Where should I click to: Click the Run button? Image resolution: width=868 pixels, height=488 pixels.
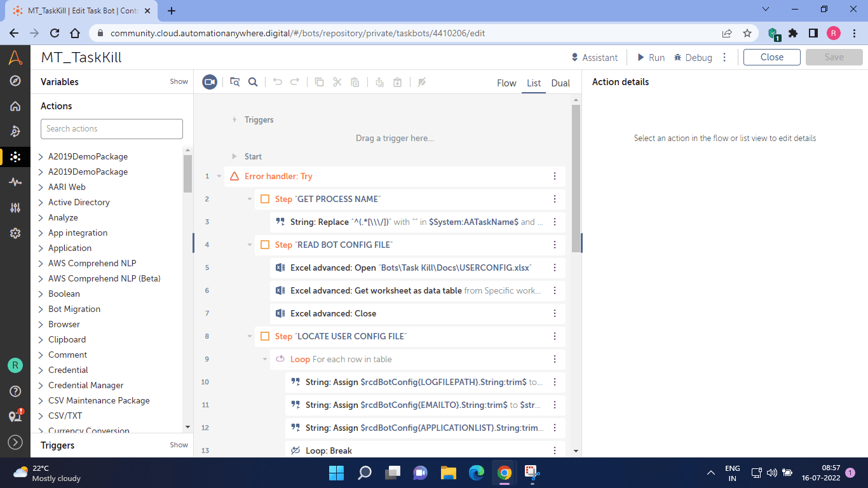651,57
